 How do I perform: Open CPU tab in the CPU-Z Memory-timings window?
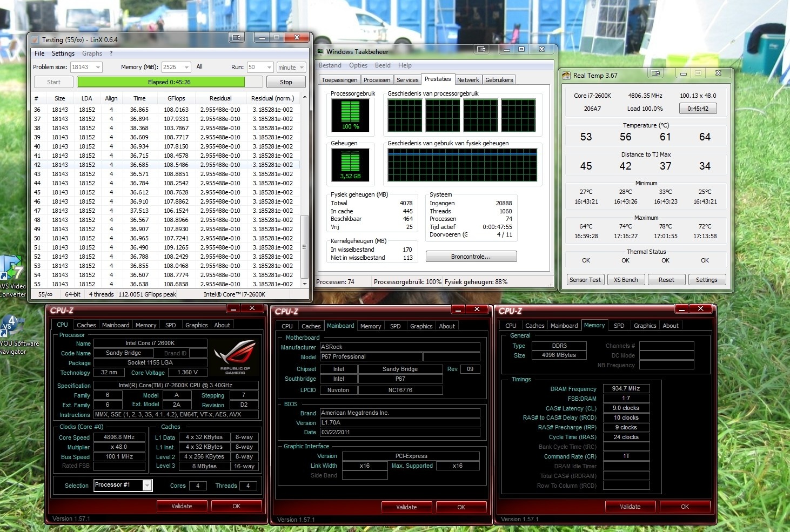click(x=511, y=326)
